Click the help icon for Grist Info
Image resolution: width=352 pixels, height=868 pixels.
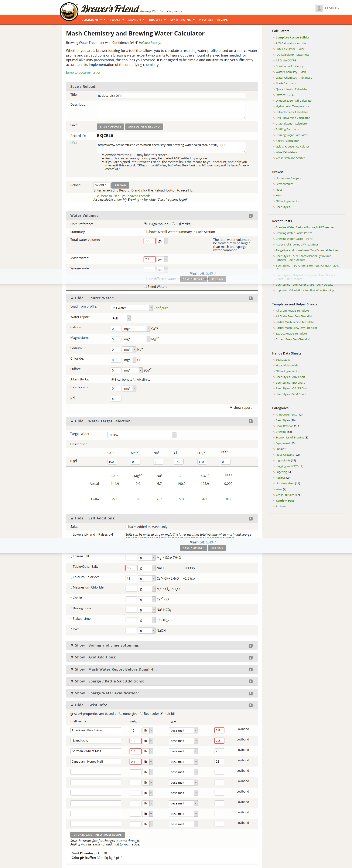tap(250, 705)
